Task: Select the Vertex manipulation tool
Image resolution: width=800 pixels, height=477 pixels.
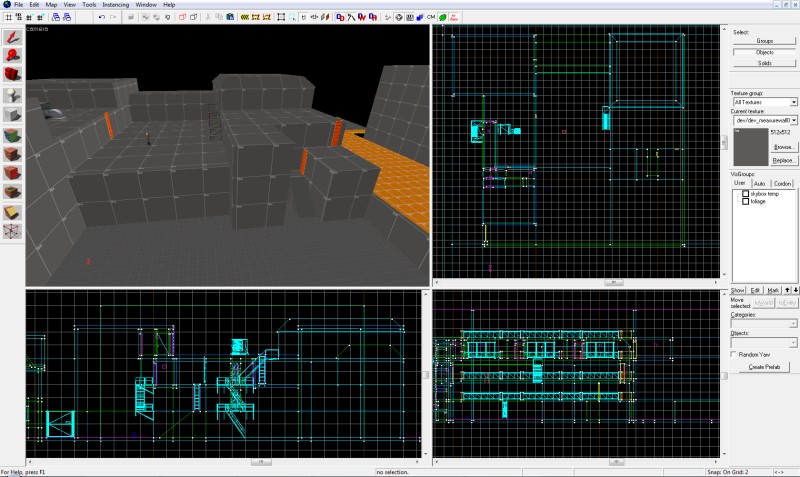Action: pos(12,231)
